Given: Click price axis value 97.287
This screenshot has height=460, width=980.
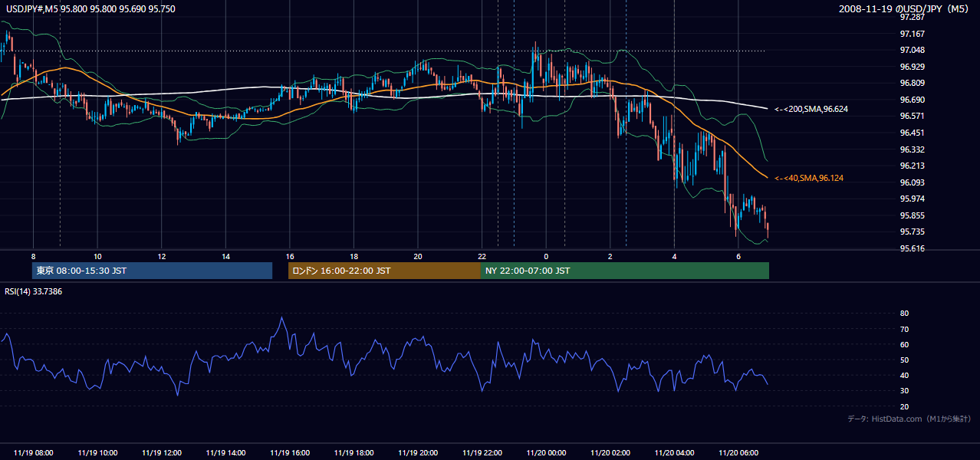Looking at the screenshot, I should pos(912,17).
